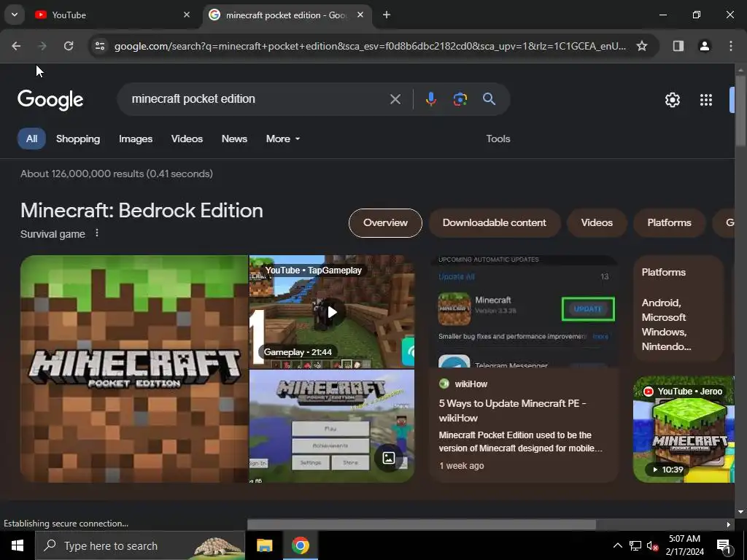Switch to News results
Screen dimensions: 747x560
click(234, 139)
